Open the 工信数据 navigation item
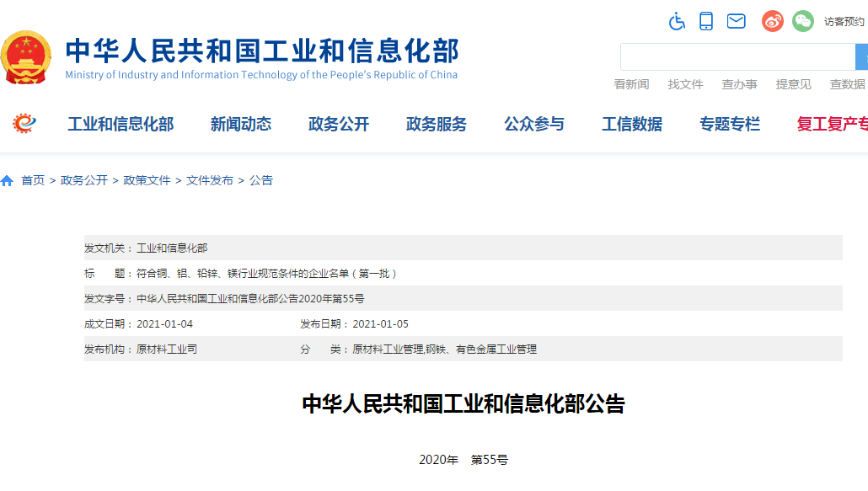Image resolution: width=868 pixels, height=491 pixels. pos(632,125)
